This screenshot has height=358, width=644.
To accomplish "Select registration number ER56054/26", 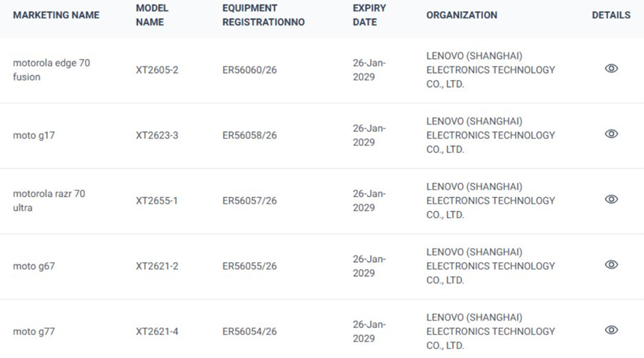I will click(249, 331).
